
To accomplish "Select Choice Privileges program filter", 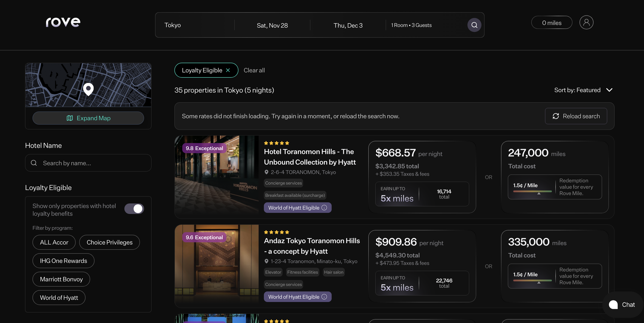I will point(109,242).
